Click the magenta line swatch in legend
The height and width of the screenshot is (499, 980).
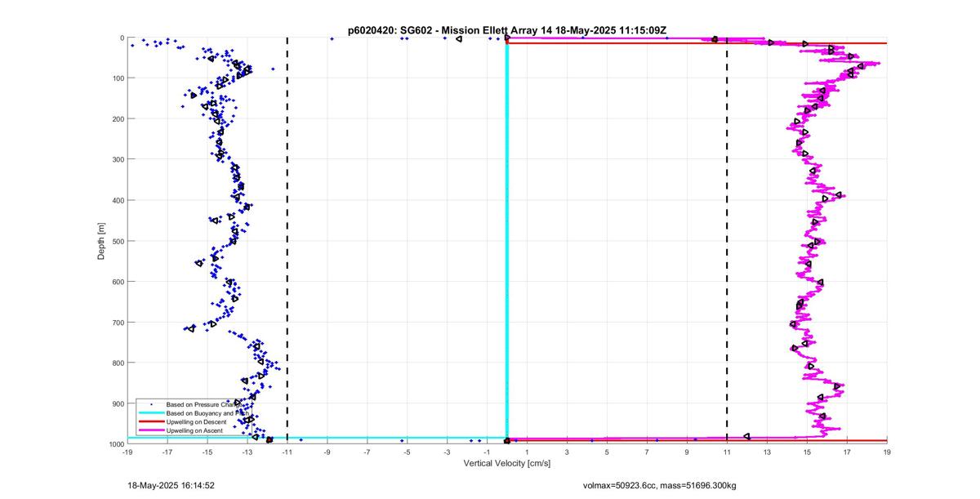click(151, 430)
